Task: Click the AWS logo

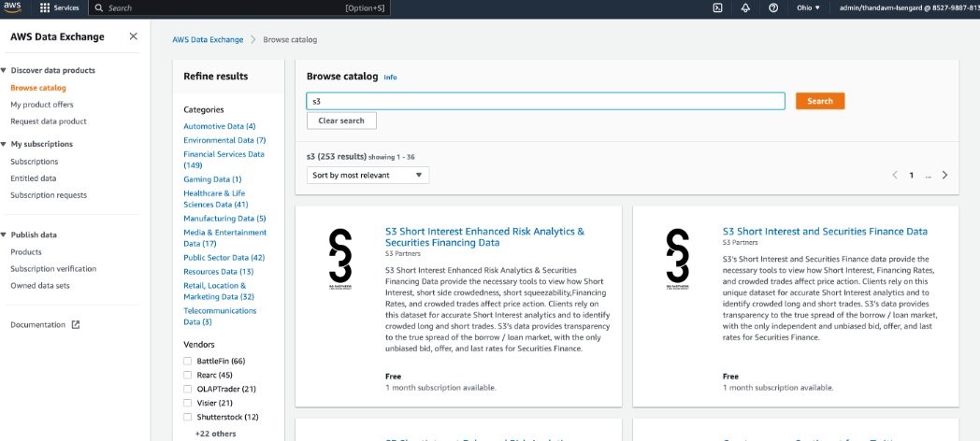Action: tap(12, 7)
